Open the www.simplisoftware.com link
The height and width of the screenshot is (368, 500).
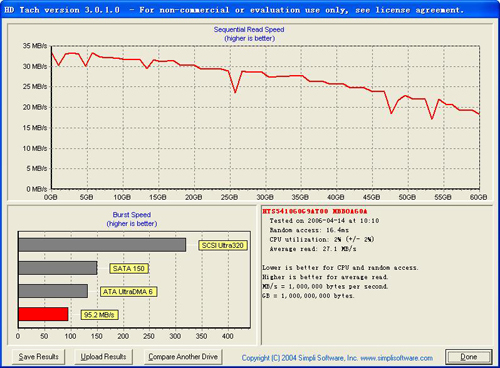point(397,358)
